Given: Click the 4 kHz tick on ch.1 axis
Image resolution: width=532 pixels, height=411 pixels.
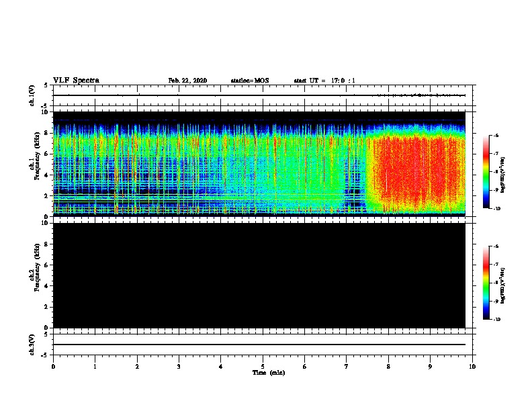Looking at the screenshot, I should [x=47, y=175].
